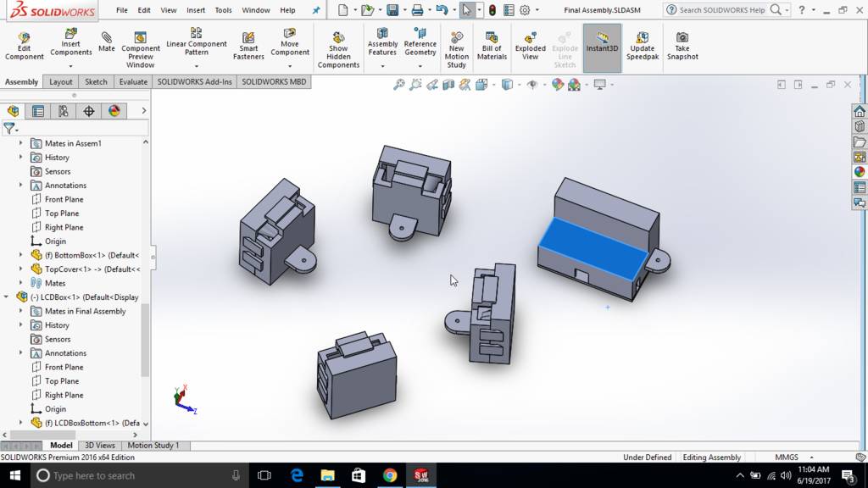The image size is (868, 488).
Task: Click the taskbar search box
Action: tap(139, 476)
